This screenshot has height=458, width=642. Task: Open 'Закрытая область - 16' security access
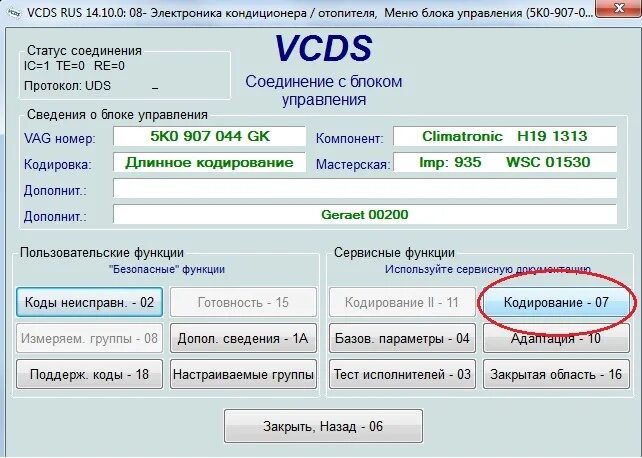coord(556,374)
